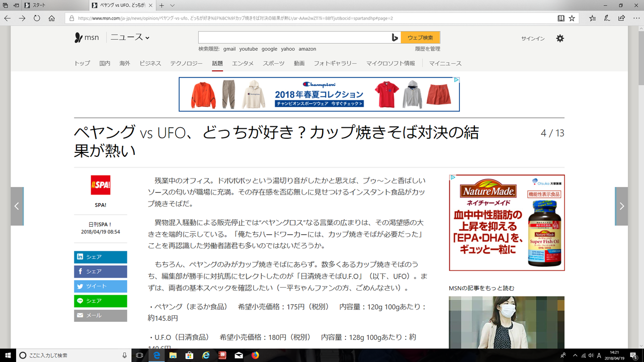Add this page to favorites (star)
Screen dimensions: 644x362
coord(572,18)
